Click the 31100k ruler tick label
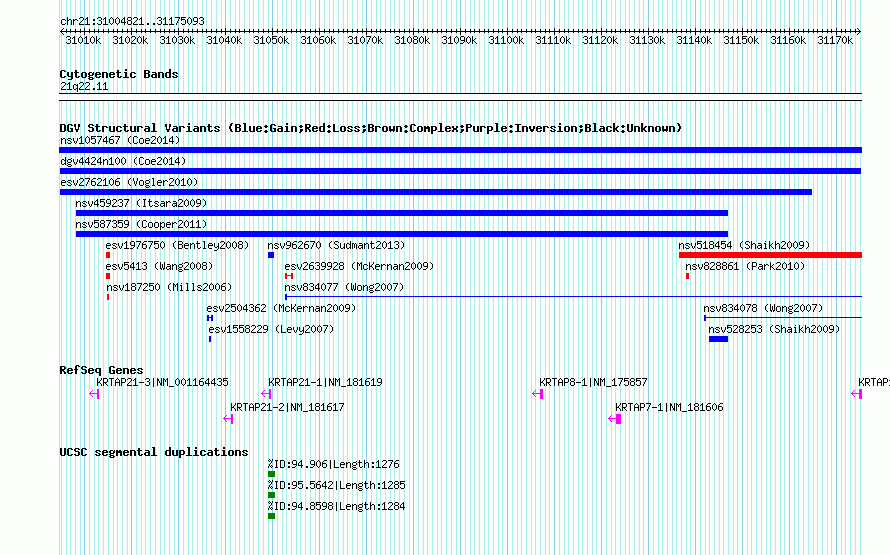Image resolution: width=890 pixels, height=555 pixels. 506,40
